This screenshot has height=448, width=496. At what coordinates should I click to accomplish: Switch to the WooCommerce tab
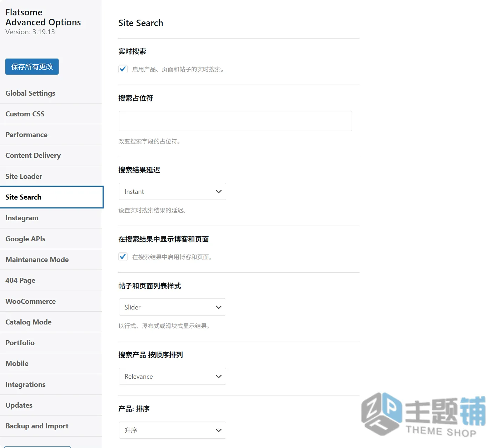pyautogui.click(x=51, y=301)
